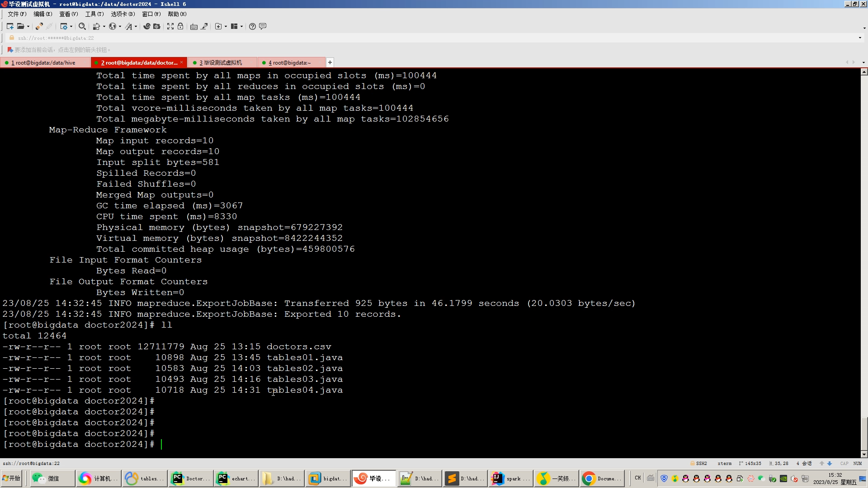Click the New Session toolbar icon
Image resolution: width=868 pixels, height=488 pixels.
coord(10,26)
